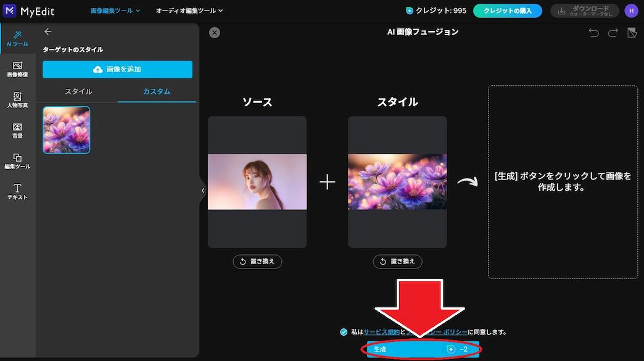
Task: Select the 人物写真 sidebar icon
Action: coord(18,100)
